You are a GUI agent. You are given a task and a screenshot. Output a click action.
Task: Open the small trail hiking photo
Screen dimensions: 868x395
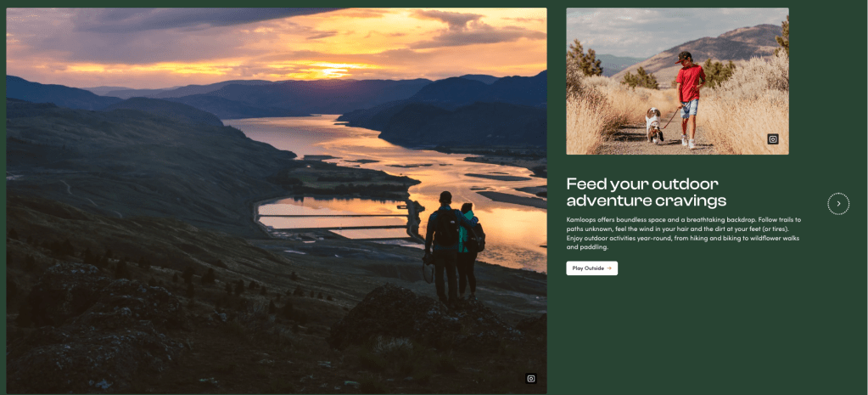tap(677, 81)
